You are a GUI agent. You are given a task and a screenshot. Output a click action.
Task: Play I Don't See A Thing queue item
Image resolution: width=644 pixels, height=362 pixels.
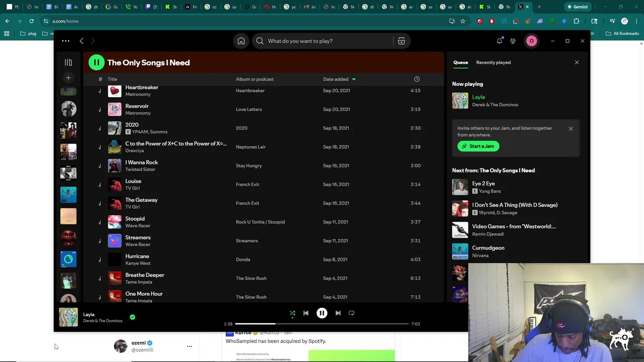(516, 209)
